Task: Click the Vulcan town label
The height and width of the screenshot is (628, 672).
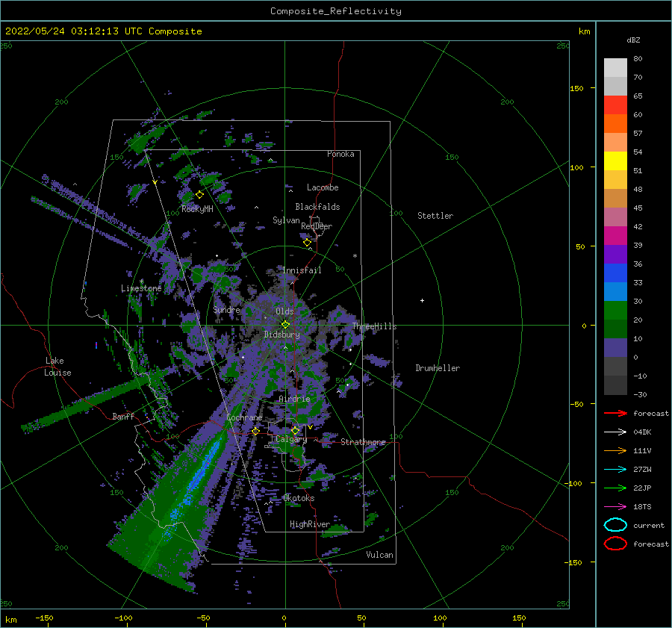Action: pos(379,555)
